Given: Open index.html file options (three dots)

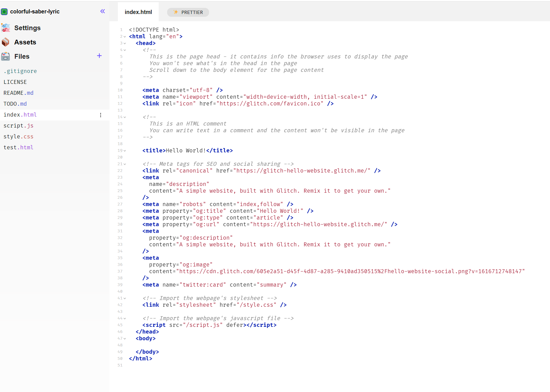Looking at the screenshot, I should click(100, 115).
